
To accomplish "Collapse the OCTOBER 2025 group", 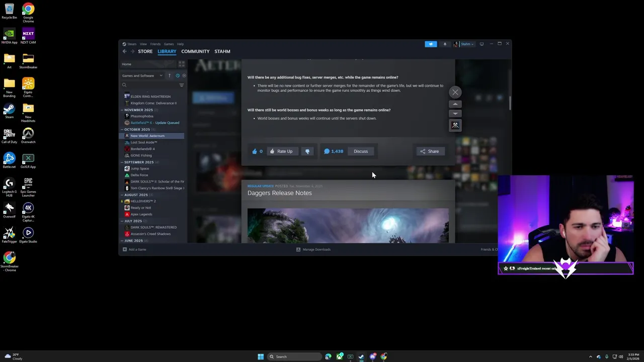I will (122, 129).
